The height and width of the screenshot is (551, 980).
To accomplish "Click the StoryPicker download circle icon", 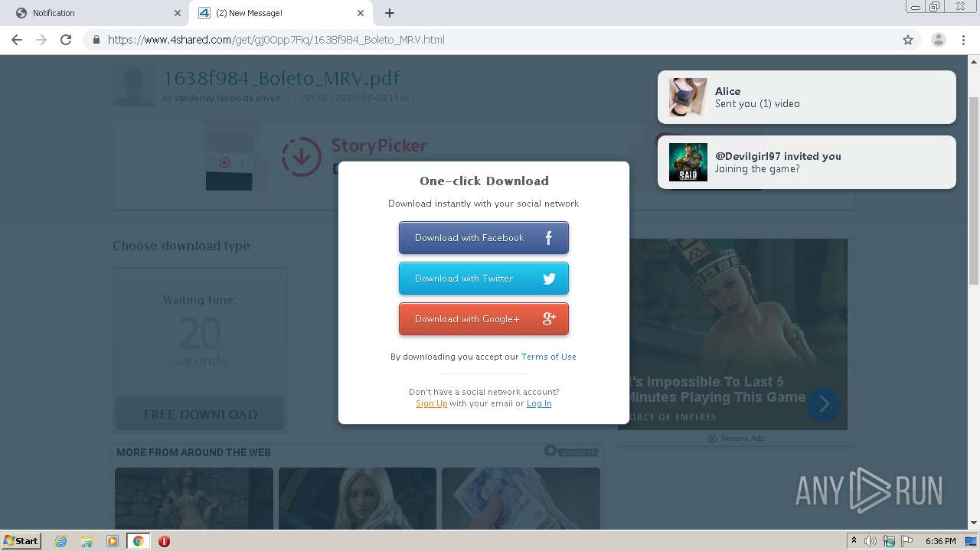I will [301, 156].
